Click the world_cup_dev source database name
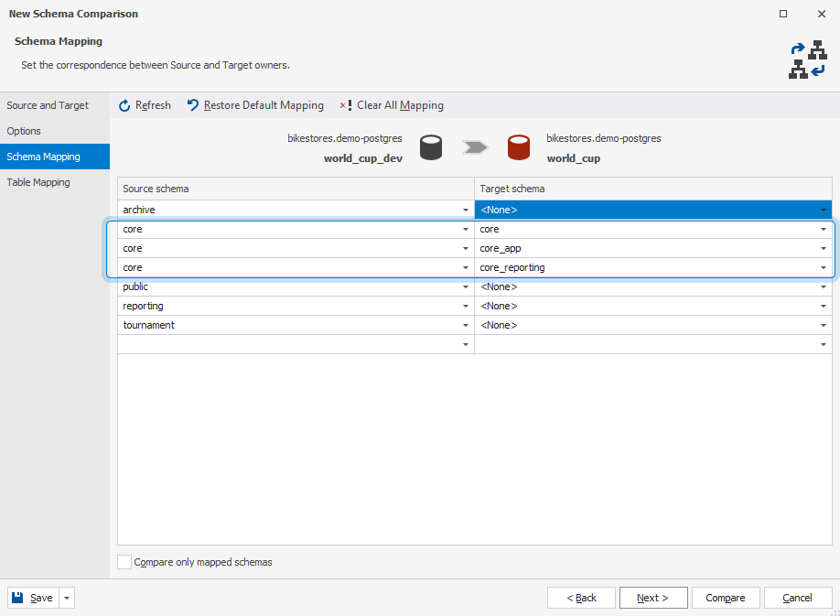Viewport: 840px width, 616px height. click(363, 158)
